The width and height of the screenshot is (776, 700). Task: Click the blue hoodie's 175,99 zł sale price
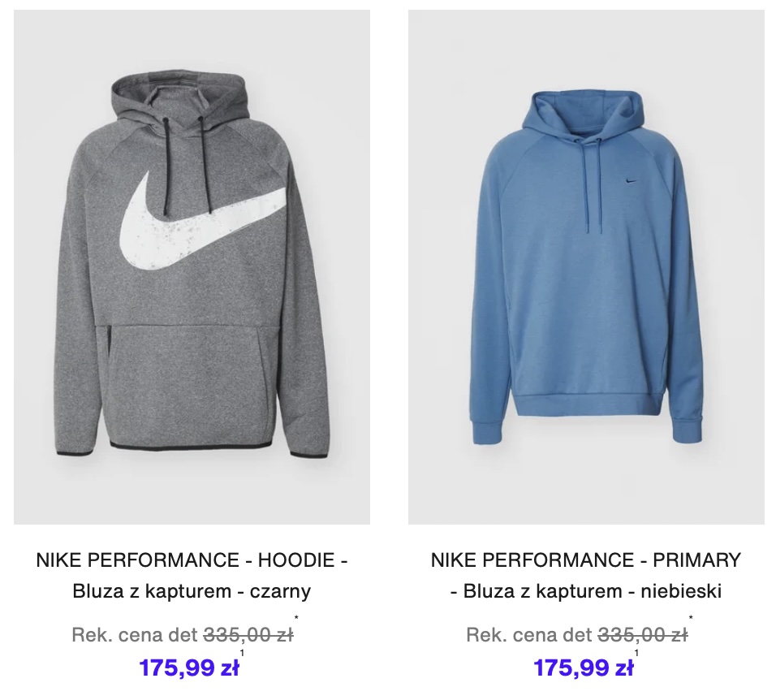click(x=584, y=668)
